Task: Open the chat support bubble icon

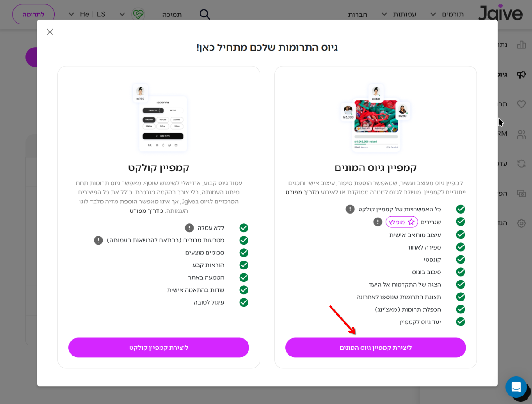Action: coord(516,387)
